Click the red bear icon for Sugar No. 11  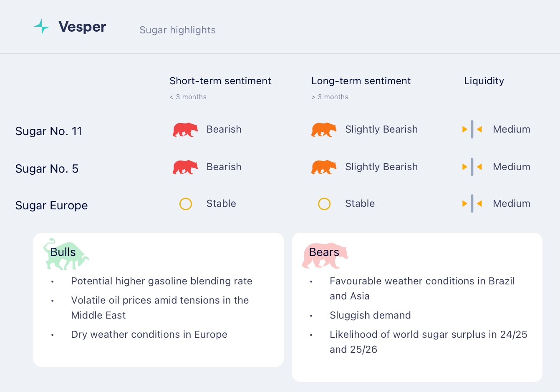point(185,130)
